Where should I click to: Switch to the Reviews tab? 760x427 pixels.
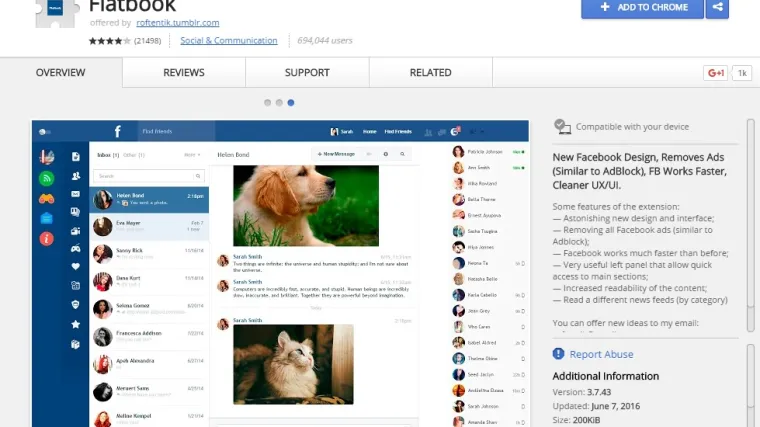click(184, 72)
